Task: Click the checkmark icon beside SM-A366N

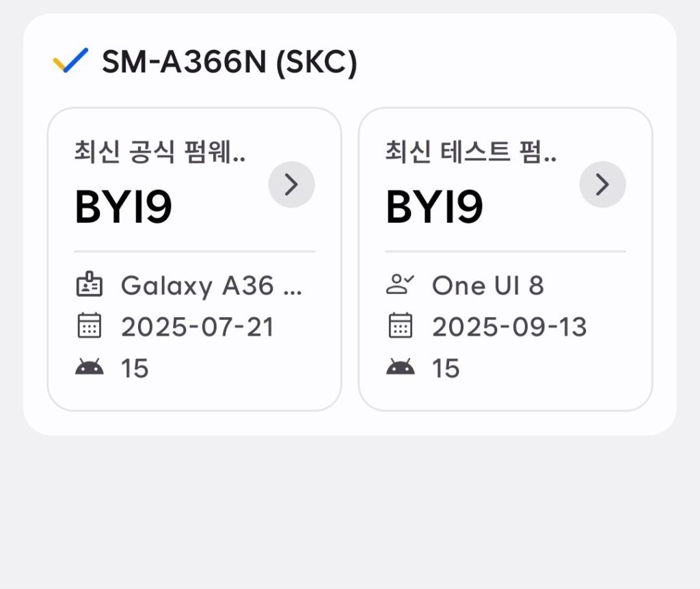Action: pyautogui.click(x=70, y=61)
